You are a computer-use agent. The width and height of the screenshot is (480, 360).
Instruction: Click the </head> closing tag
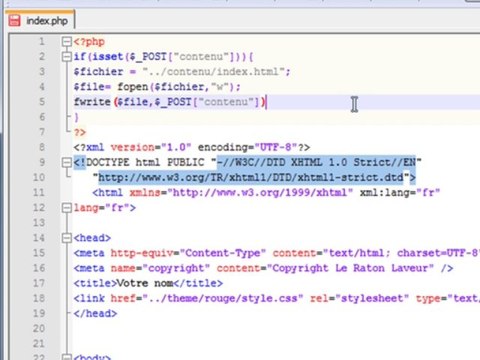click(96, 314)
